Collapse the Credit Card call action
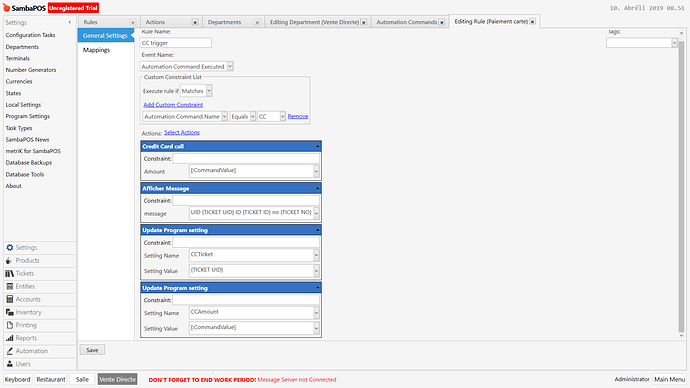Viewport: 690px width, 388px height. (317, 146)
